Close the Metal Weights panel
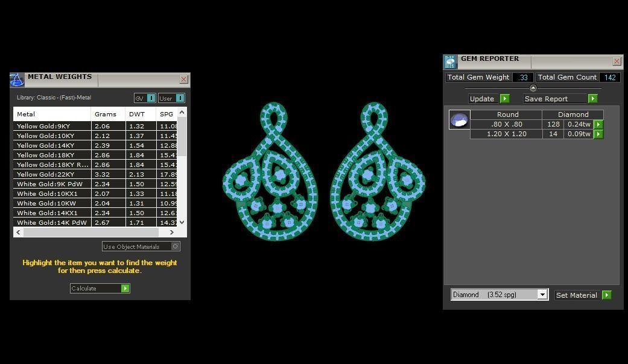The width and height of the screenshot is (628, 364). tap(183, 79)
